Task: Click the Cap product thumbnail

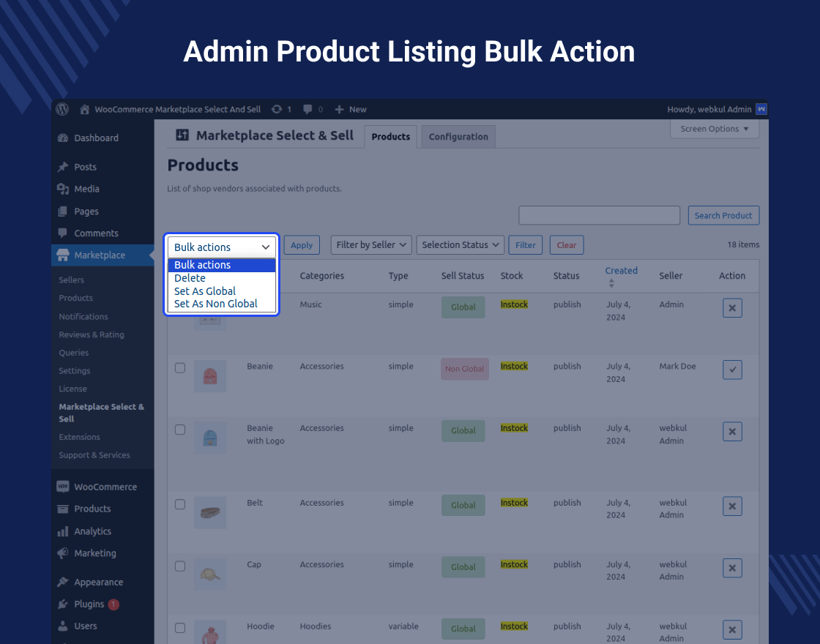Action: [210, 574]
